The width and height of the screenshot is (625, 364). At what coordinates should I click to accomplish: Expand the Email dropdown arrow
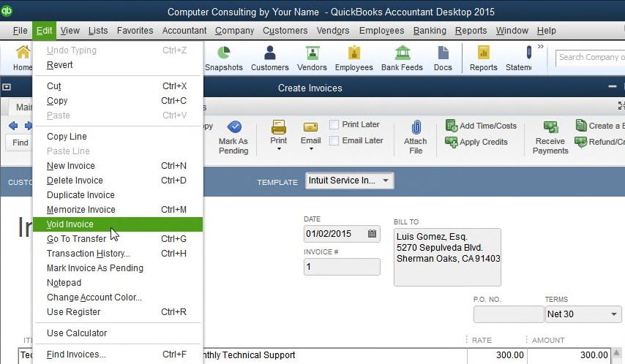coord(311,149)
